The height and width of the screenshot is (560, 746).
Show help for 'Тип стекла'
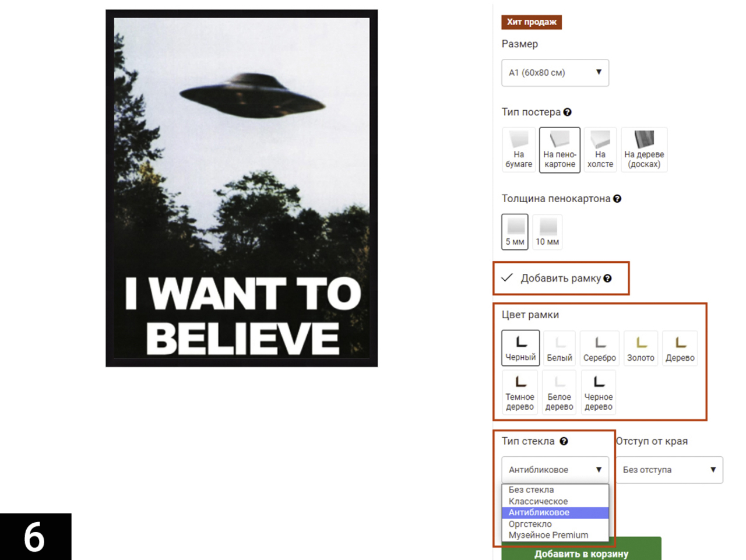[564, 441]
